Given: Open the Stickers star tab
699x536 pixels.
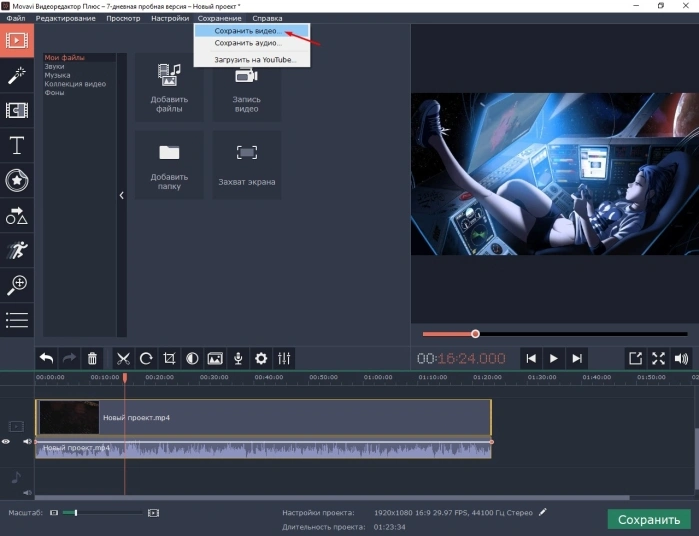Looking at the screenshot, I should click(x=16, y=180).
